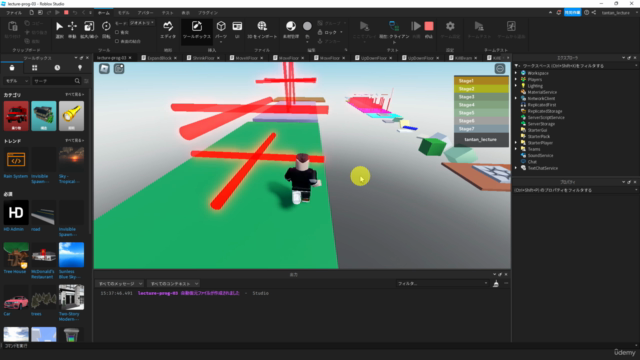Click the blue collaborate button
The height and width of the screenshot is (360, 640).
(572, 13)
